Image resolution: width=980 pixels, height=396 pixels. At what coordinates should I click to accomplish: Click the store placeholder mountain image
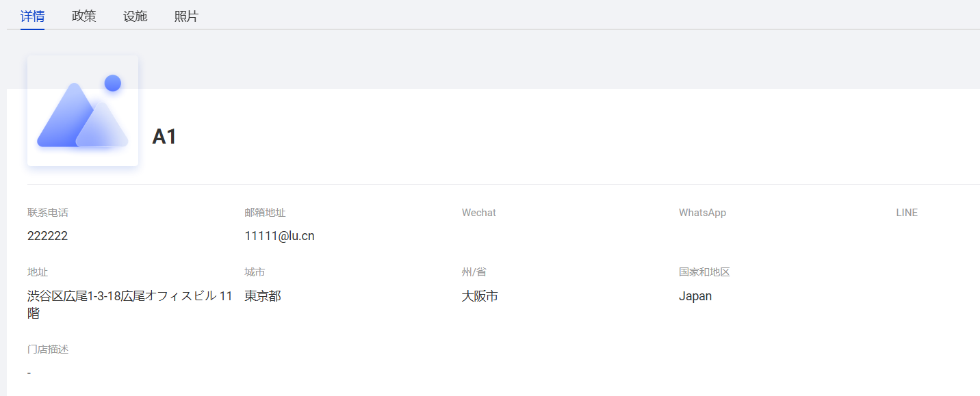[x=83, y=111]
